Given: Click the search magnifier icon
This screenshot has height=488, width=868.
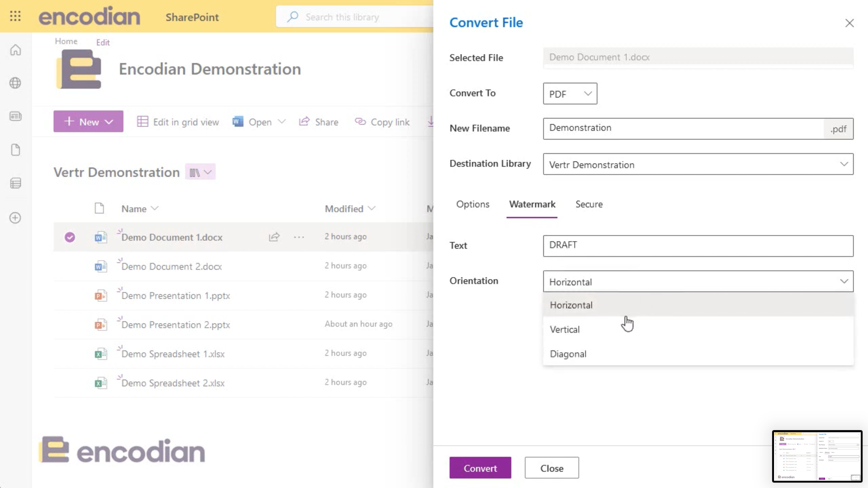Looking at the screenshot, I should [292, 17].
